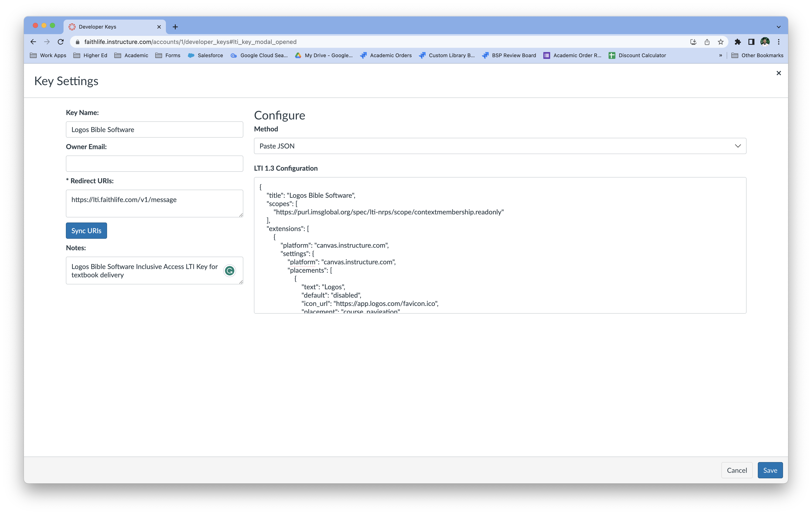Image resolution: width=812 pixels, height=515 pixels.
Task: Open the Chrome profile avatar
Action: (765, 42)
